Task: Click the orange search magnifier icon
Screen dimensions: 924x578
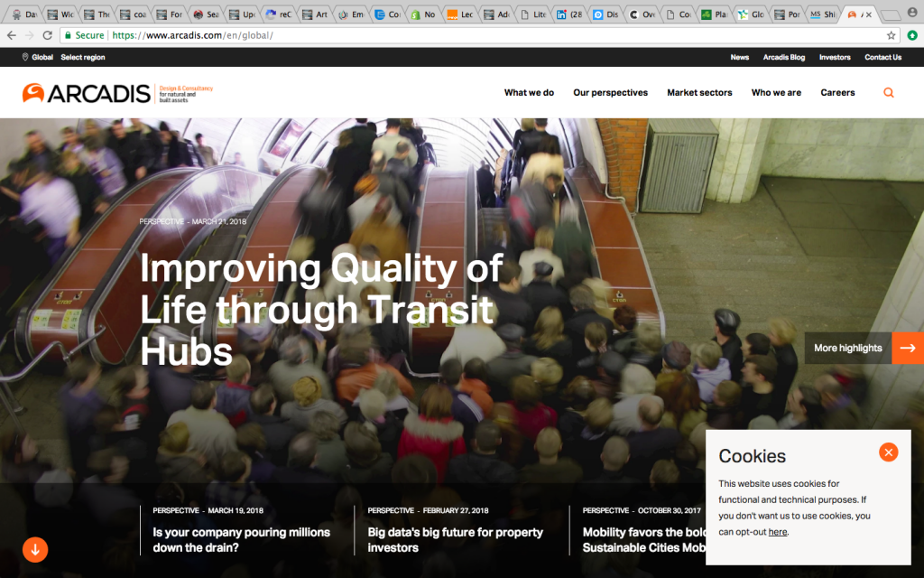Action: pyautogui.click(x=889, y=92)
